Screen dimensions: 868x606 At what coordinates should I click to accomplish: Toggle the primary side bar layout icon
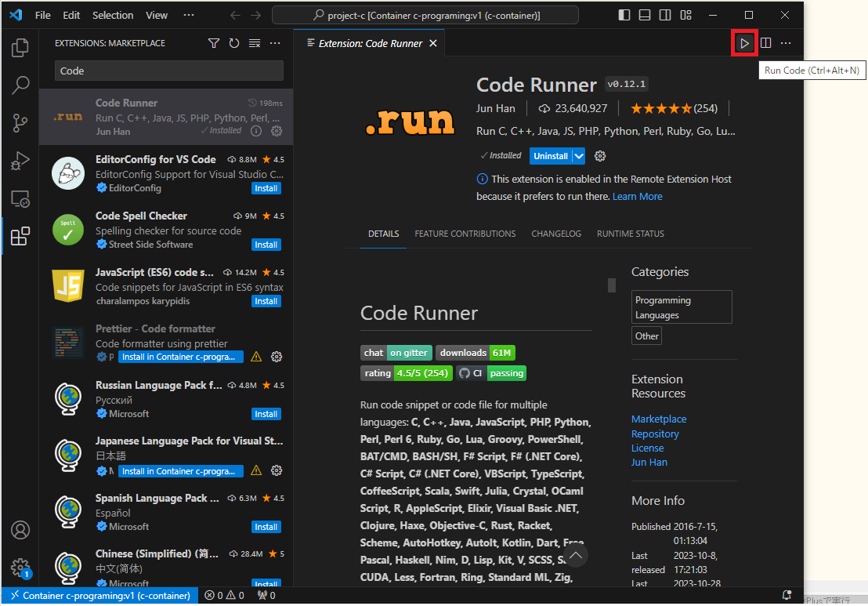point(624,15)
